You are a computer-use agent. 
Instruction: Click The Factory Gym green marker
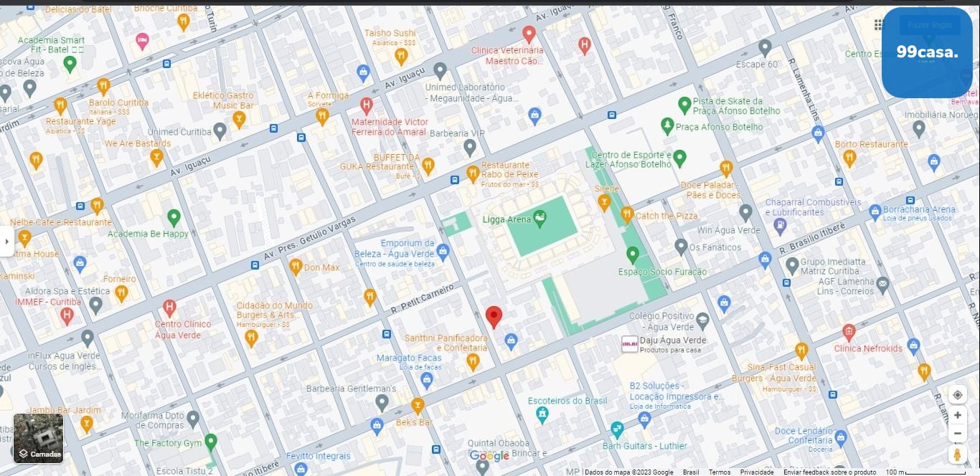210,442
